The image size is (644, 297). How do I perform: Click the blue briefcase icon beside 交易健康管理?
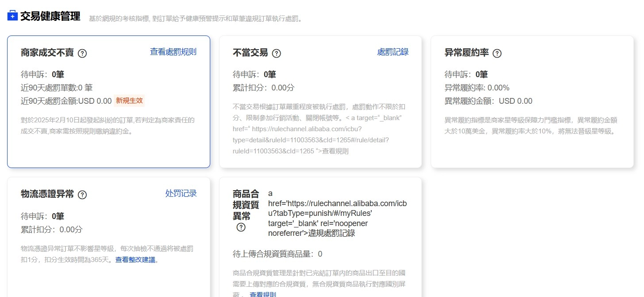pyautogui.click(x=12, y=16)
